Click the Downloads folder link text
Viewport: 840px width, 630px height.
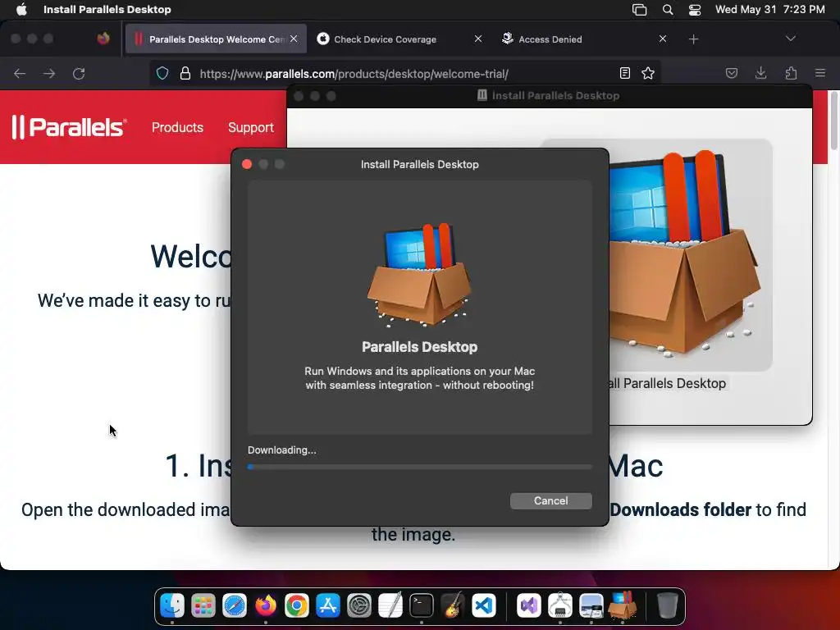coord(680,509)
